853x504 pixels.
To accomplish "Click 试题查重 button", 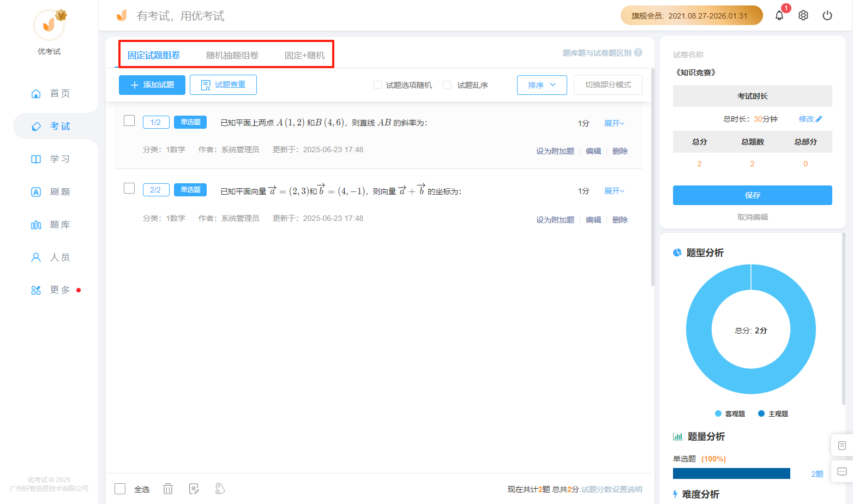I will (223, 85).
